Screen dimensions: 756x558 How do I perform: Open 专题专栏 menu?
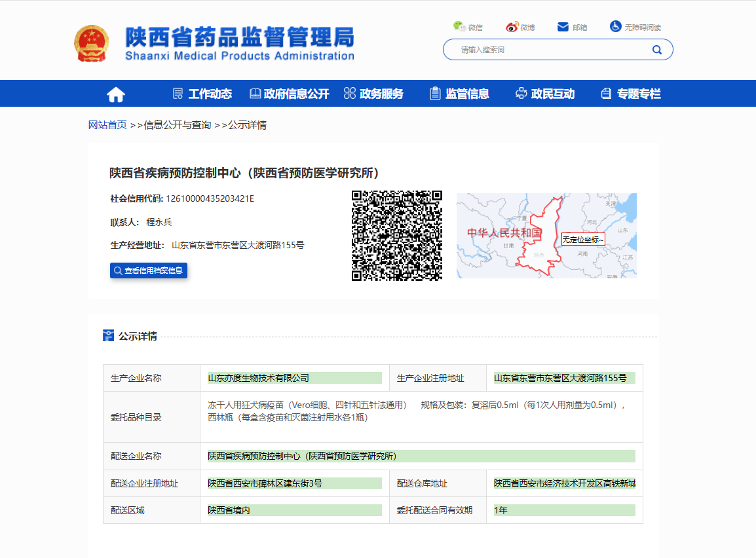pyautogui.click(x=631, y=94)
